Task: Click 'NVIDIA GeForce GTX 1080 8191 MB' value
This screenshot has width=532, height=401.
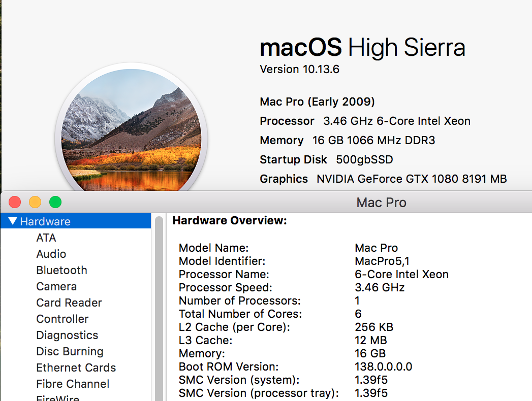Action: coord(412,179)
